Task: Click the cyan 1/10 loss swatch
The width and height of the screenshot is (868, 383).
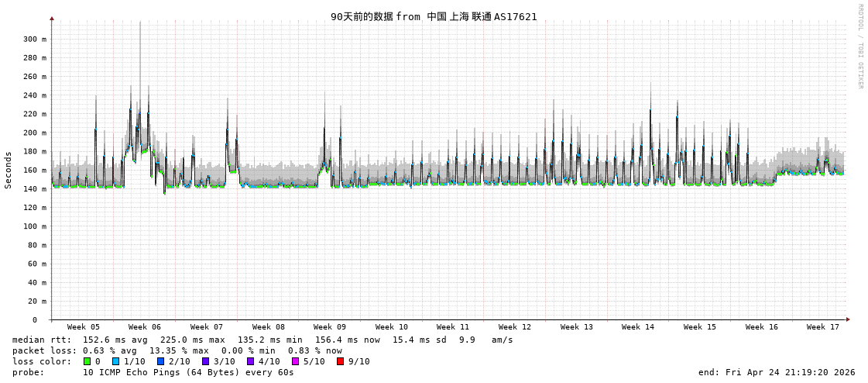Action: [115, 361]
